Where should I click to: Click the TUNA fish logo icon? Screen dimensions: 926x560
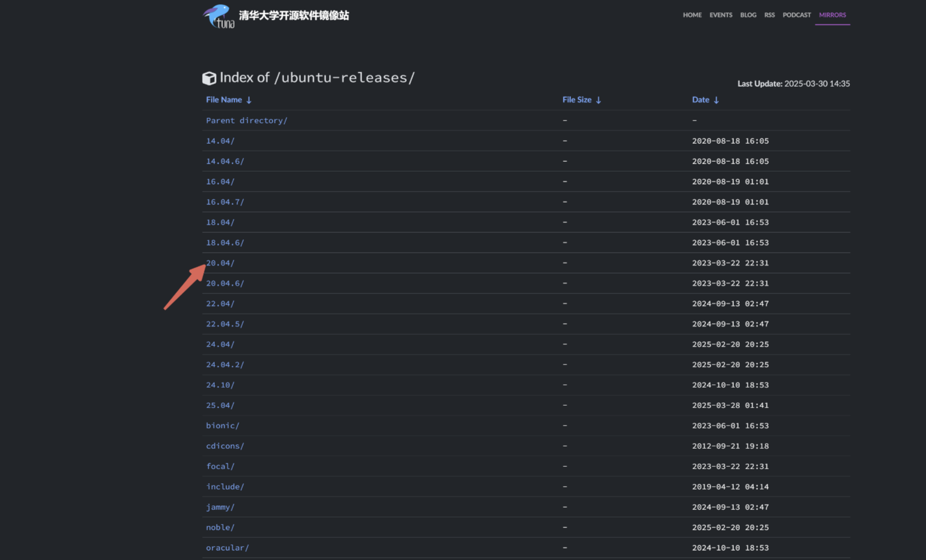218,16
